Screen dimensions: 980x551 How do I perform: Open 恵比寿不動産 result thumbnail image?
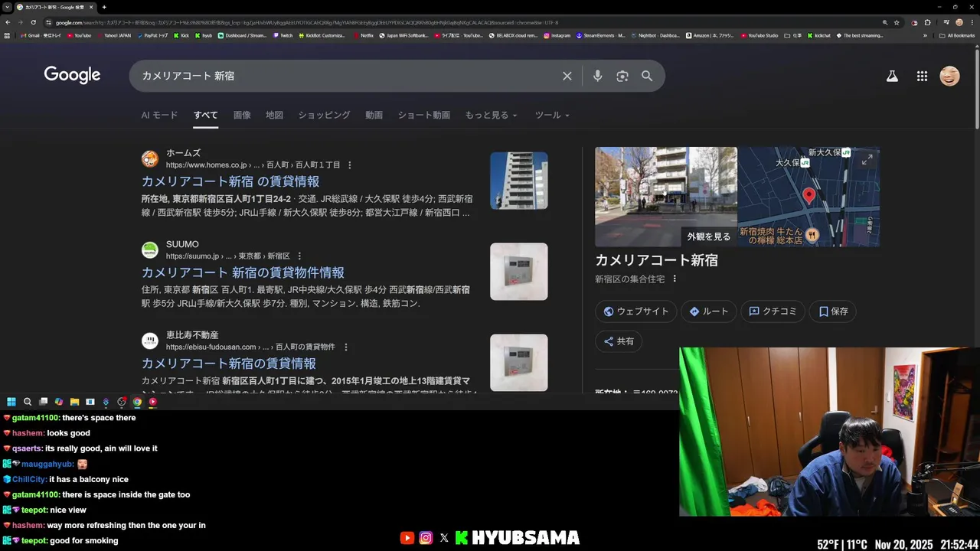(x=519, y=363)
